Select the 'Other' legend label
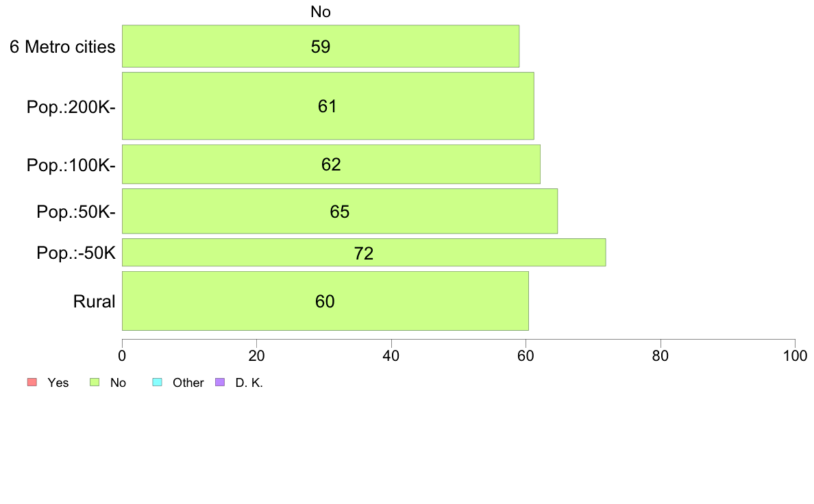814x504 pixels. pos(188,383)
